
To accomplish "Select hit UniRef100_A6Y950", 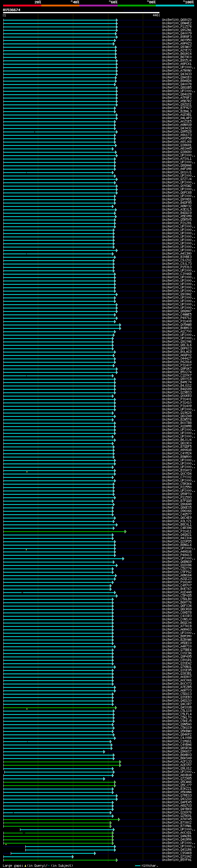I will (177, 40).
